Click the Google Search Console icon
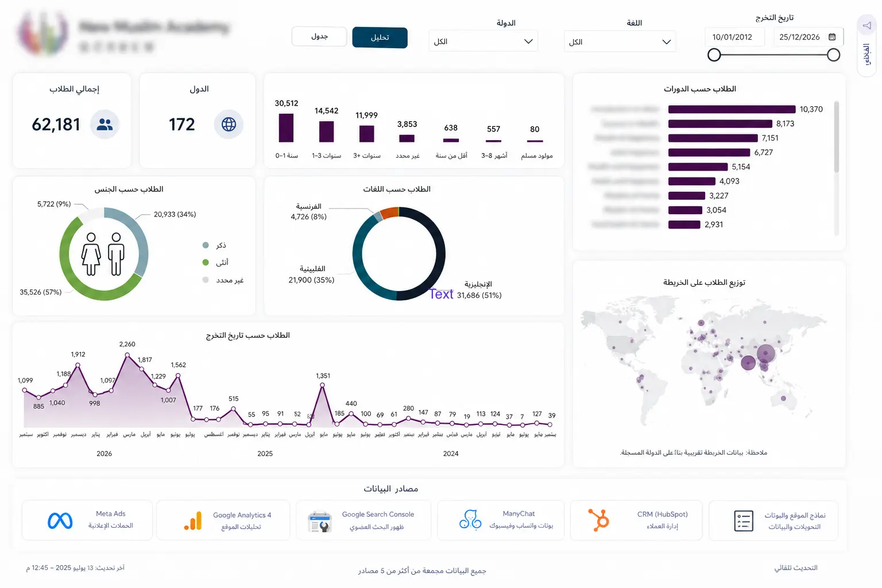The width and height of the screenshot is (882, 588). click(x=320, y=521)
